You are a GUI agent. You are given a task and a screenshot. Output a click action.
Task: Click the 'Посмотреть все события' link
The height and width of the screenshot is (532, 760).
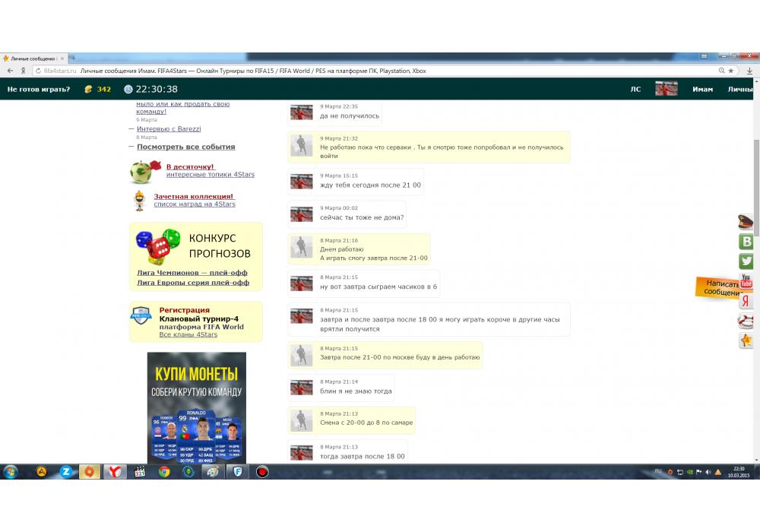(185, 147)
